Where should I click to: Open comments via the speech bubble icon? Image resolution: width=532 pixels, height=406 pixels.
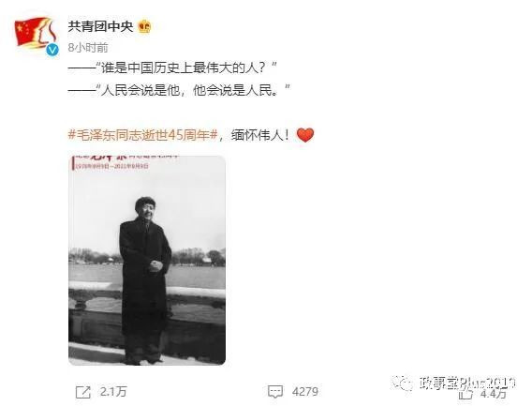tap(274, 392)
